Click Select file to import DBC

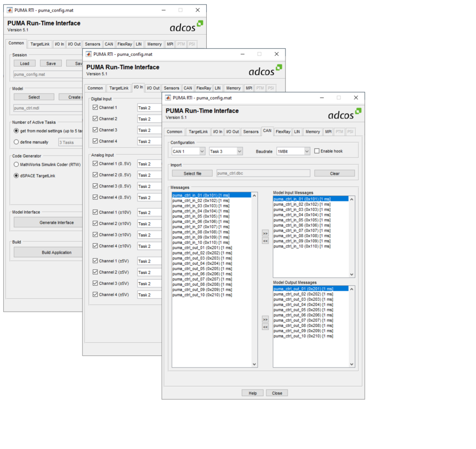192,173
